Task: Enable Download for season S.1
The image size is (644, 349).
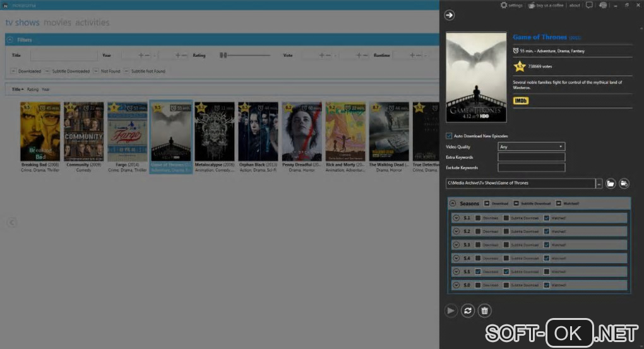Action: (478, 218)
